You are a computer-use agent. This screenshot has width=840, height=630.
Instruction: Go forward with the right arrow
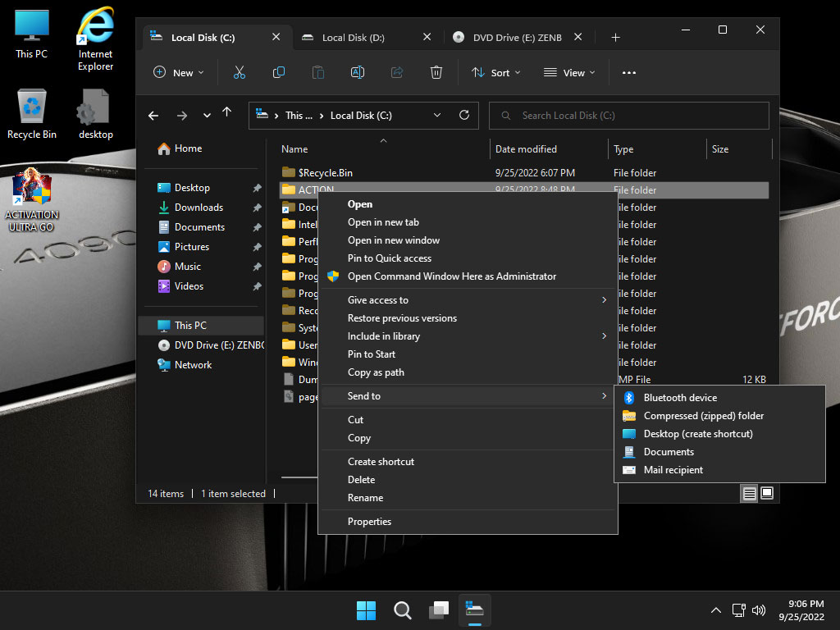point(182,115)
